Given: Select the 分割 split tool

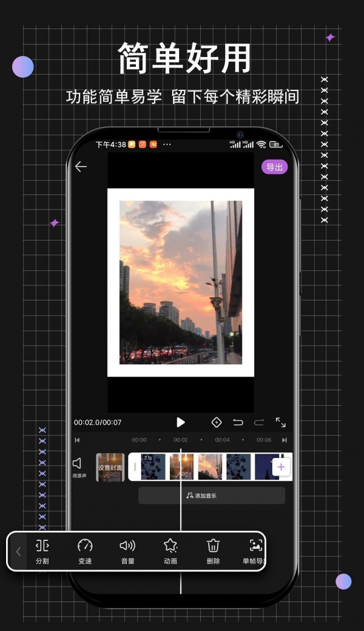Looking at the screenshot, I should pos(42,550).
